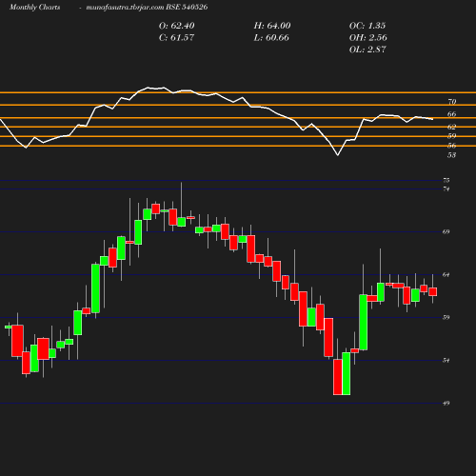Screen dimensions: 476x476
Task: Click the 'OC: 1.35' reading
Action: [367, 26]
